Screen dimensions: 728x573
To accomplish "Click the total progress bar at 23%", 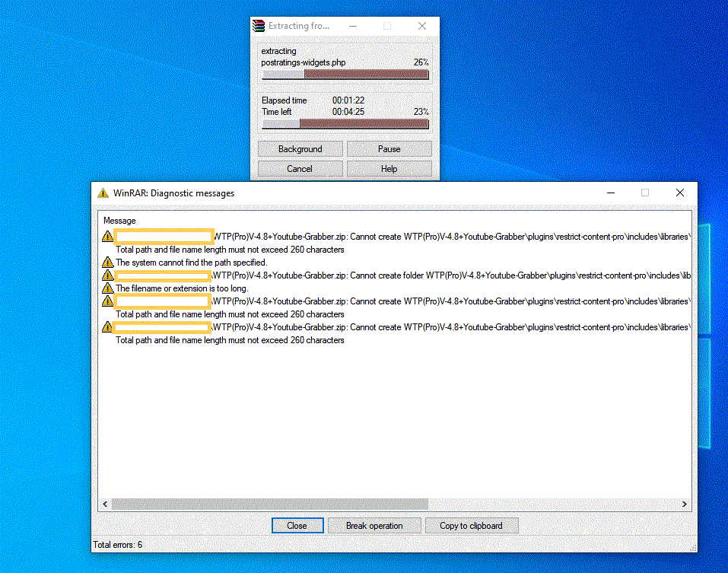I will click(x=345, y=124).
